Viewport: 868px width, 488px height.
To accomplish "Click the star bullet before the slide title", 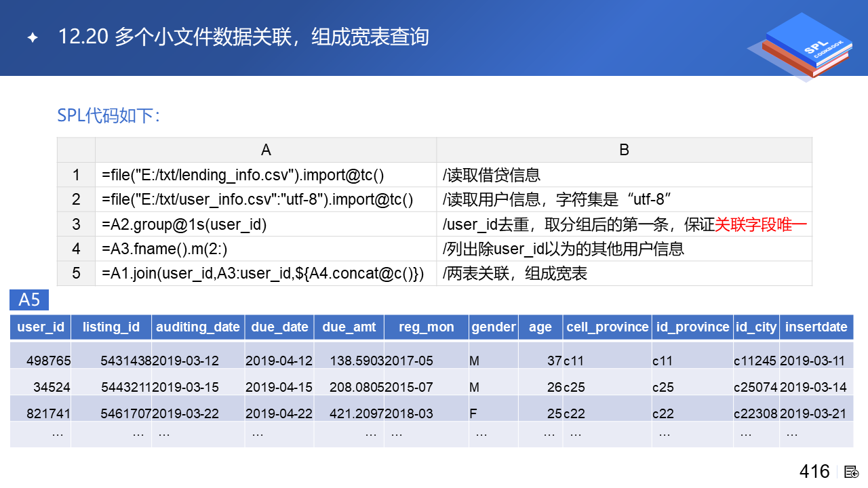I will (x=32, y=37).
